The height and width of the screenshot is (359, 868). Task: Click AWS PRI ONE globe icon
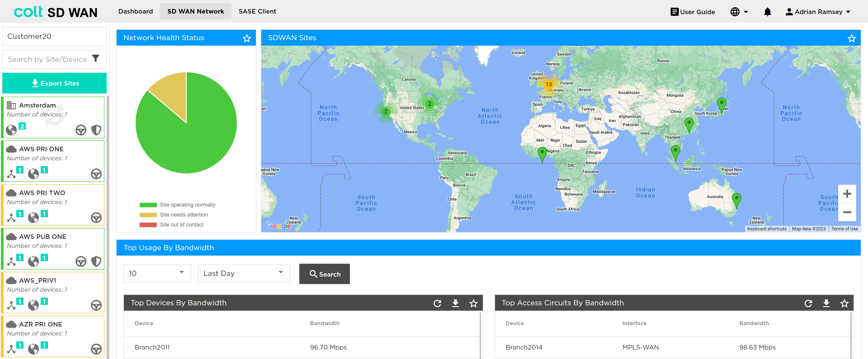point(33,174)
